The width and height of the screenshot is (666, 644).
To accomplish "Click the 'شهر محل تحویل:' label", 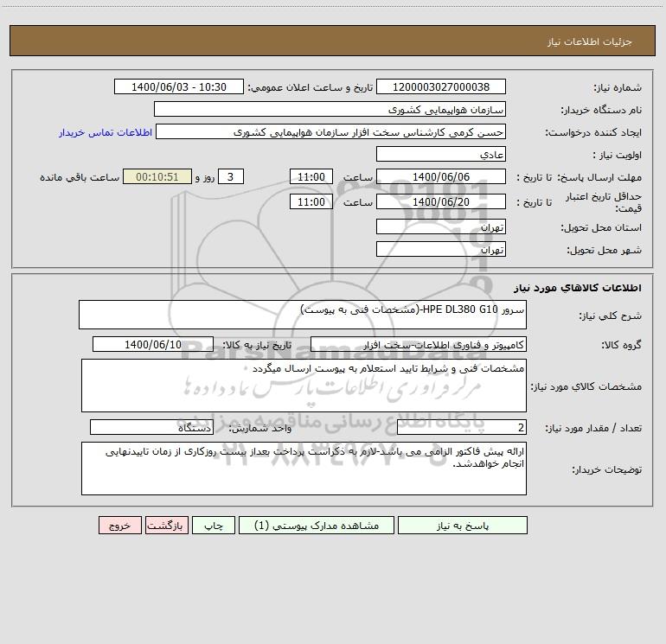I will pyautogui.click(x=604, y=250).
